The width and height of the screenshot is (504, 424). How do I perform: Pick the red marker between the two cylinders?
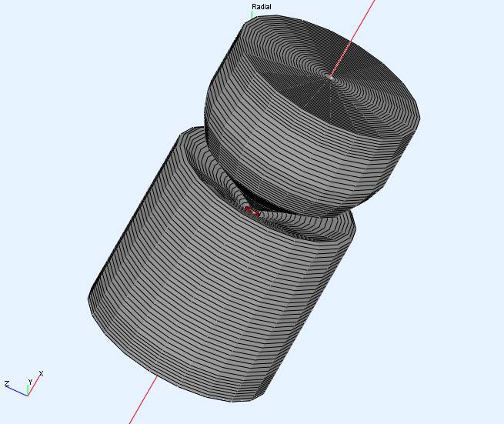point(249,209)
